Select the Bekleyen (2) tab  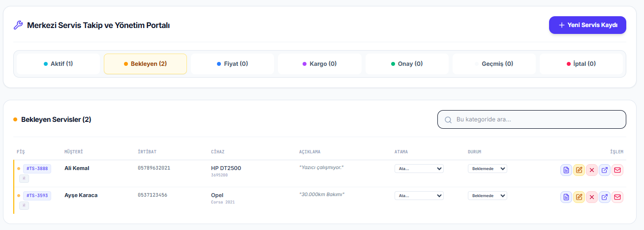coord(145,64)
